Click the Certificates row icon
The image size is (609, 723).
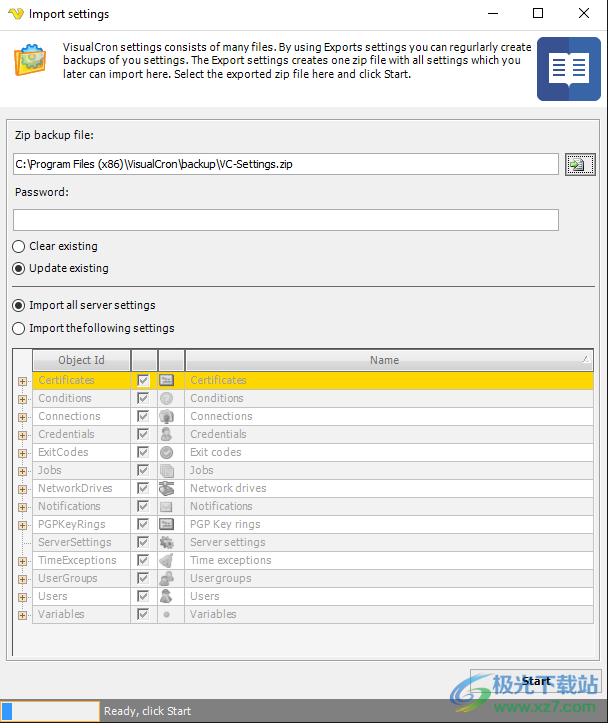166,380
